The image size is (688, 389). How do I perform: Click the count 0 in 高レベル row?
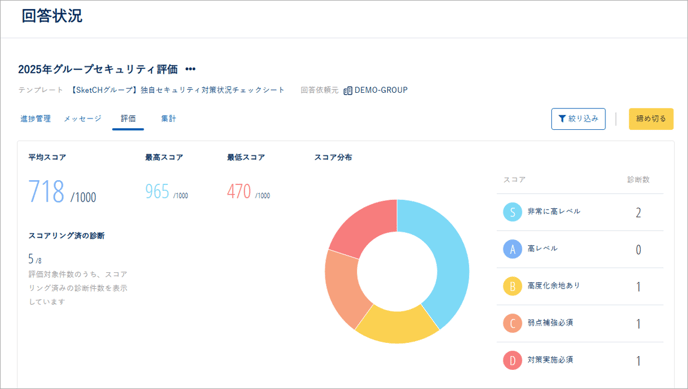[x=638, y=250]
